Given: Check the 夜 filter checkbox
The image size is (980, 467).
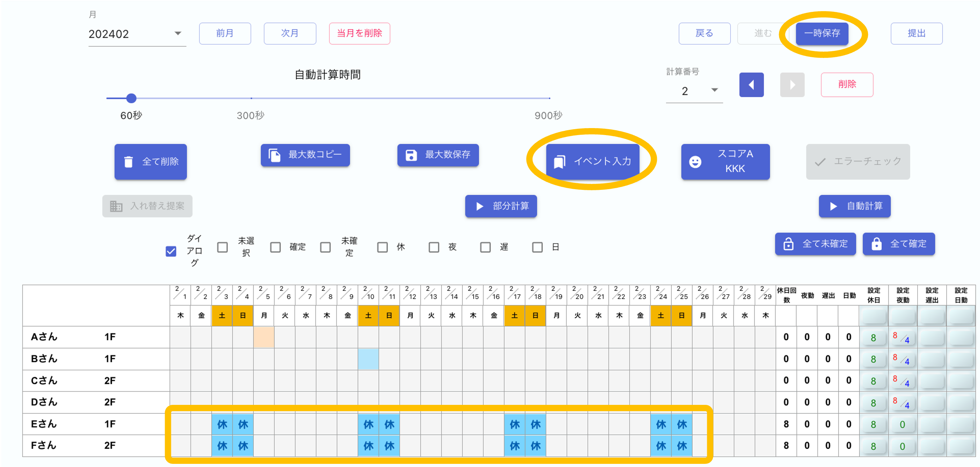Looking at the screenshot, I should coord(434,247).
